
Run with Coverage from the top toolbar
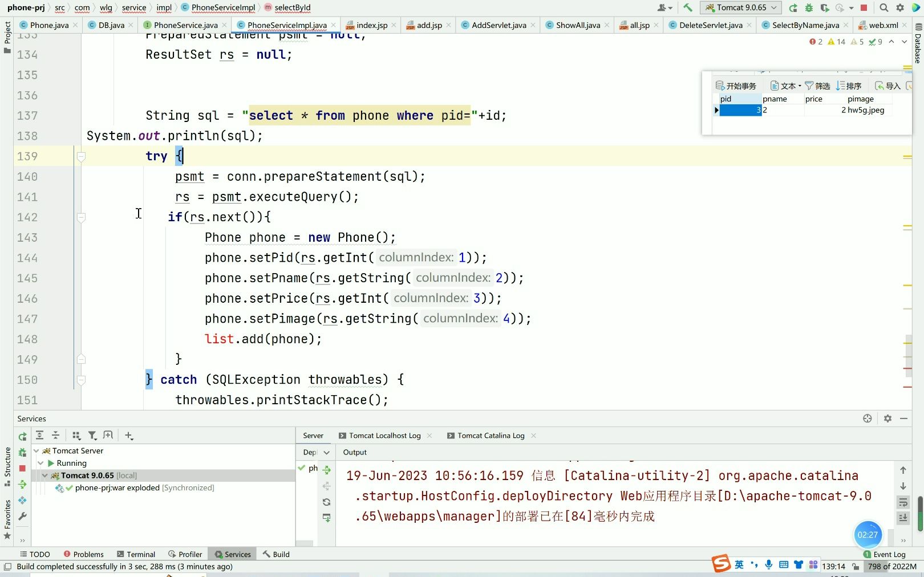tap(825, 7)
